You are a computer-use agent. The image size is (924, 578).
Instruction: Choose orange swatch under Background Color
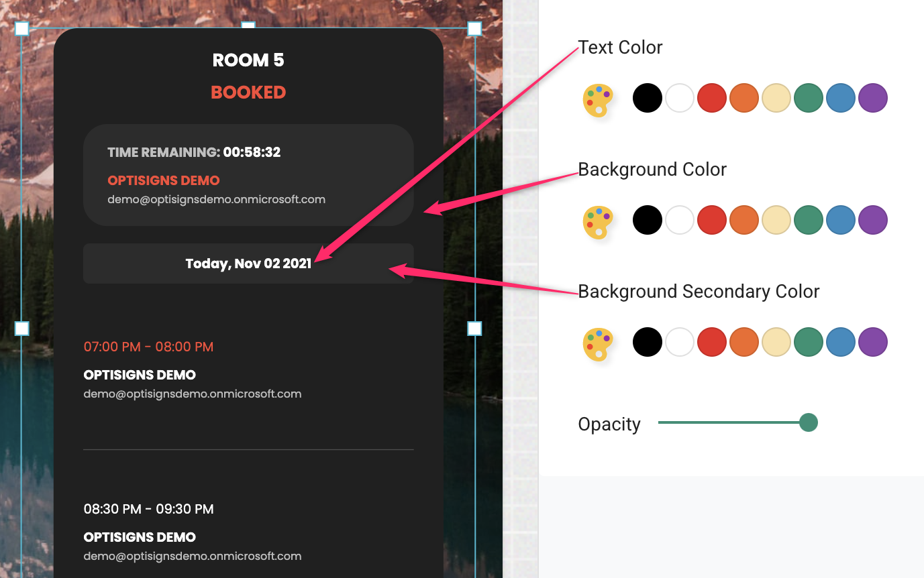[744, 220]
